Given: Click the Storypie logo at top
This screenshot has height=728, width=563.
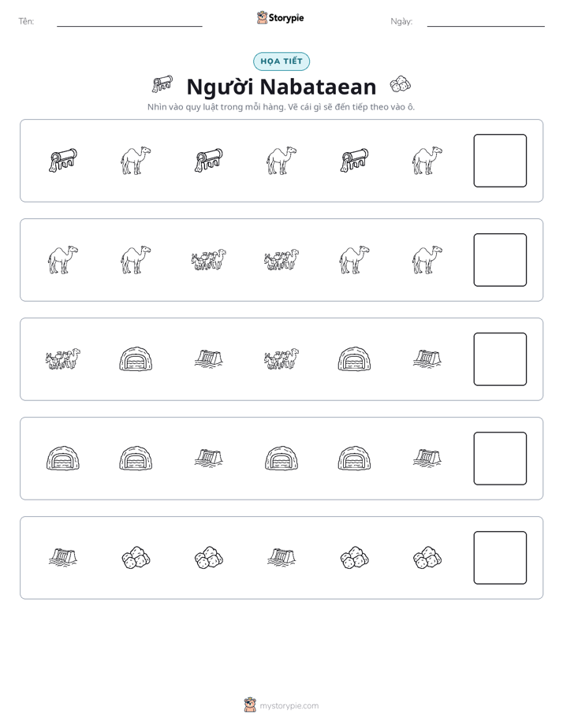Looking at the screenshot, I should tap(281, 17).
